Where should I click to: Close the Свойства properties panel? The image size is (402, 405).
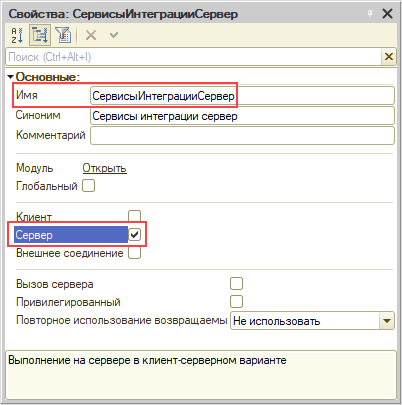pyautogui.click(x=387, y=14)
